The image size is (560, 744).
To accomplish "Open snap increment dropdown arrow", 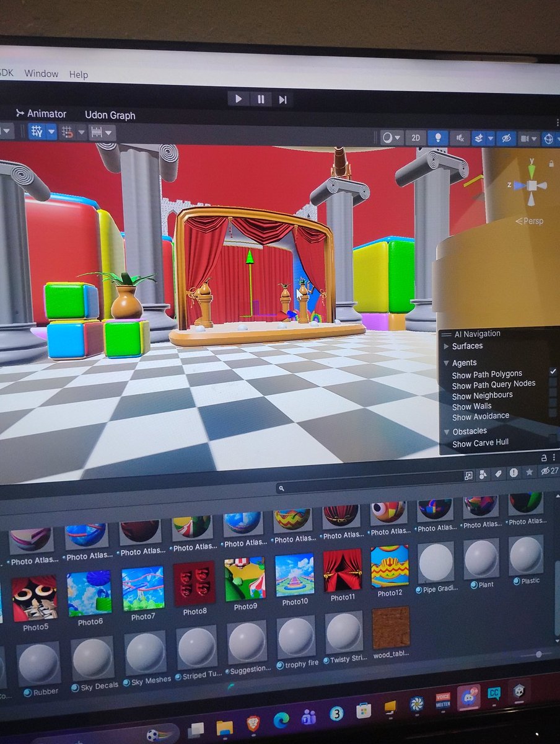I will (x=109, y=133).
